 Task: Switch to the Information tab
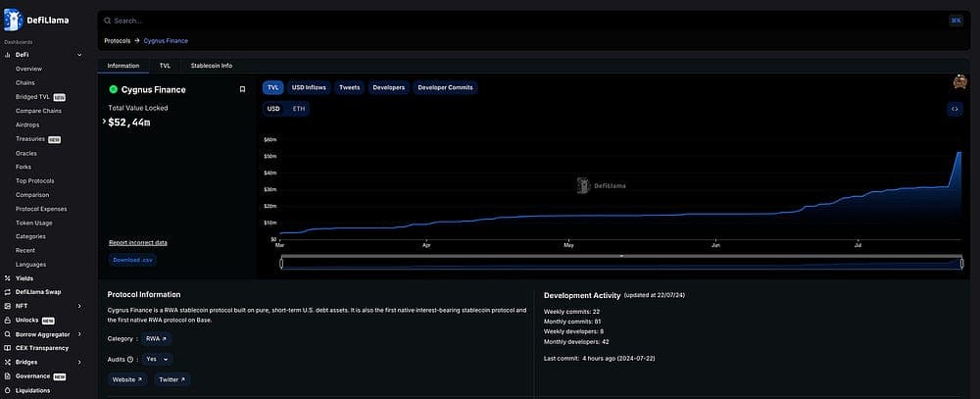coord(123,66)
